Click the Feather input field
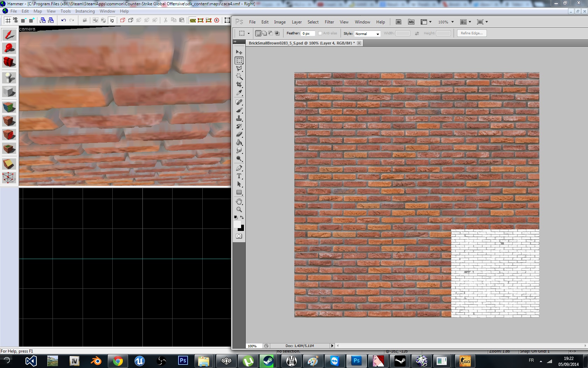This screenshot has height=368, width=588. 308,34
